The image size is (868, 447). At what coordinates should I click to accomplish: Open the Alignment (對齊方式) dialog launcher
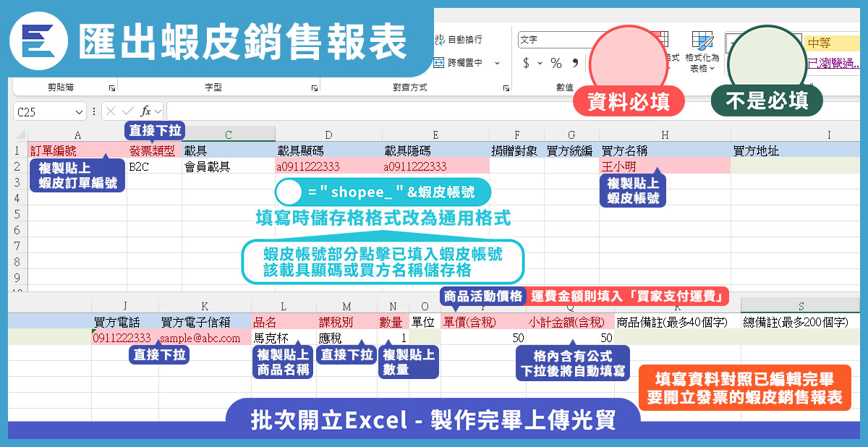[x=506, y=88]
